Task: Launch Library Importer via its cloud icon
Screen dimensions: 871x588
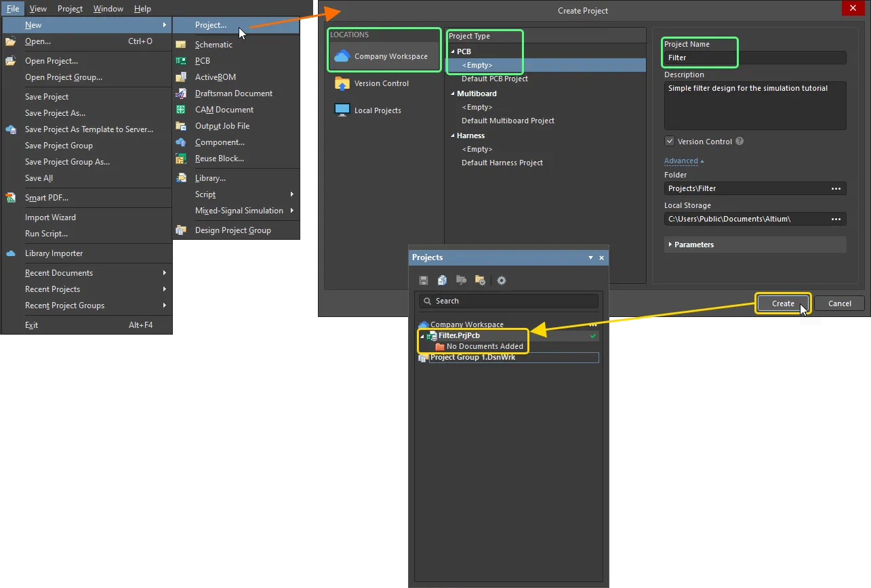Action: pos(11,253)
